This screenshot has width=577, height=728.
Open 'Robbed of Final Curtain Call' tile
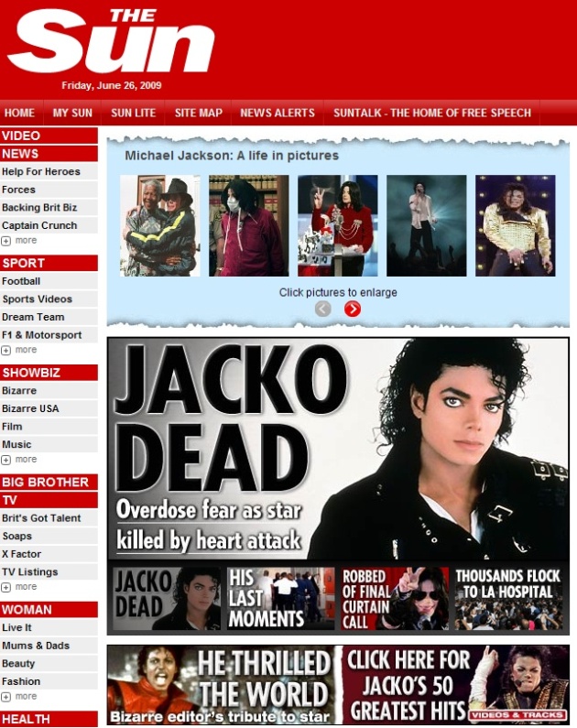(x=394, y=598)
